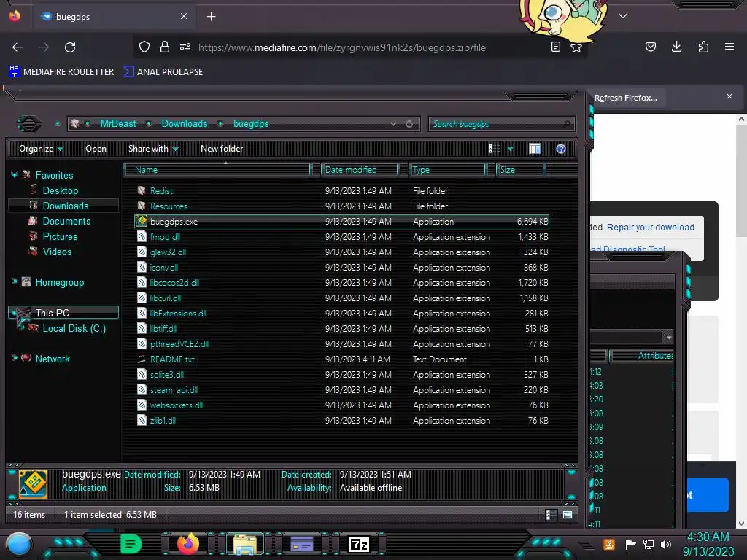Open the Start orb button
Screen dimensions: 747x560
[18, 544]
